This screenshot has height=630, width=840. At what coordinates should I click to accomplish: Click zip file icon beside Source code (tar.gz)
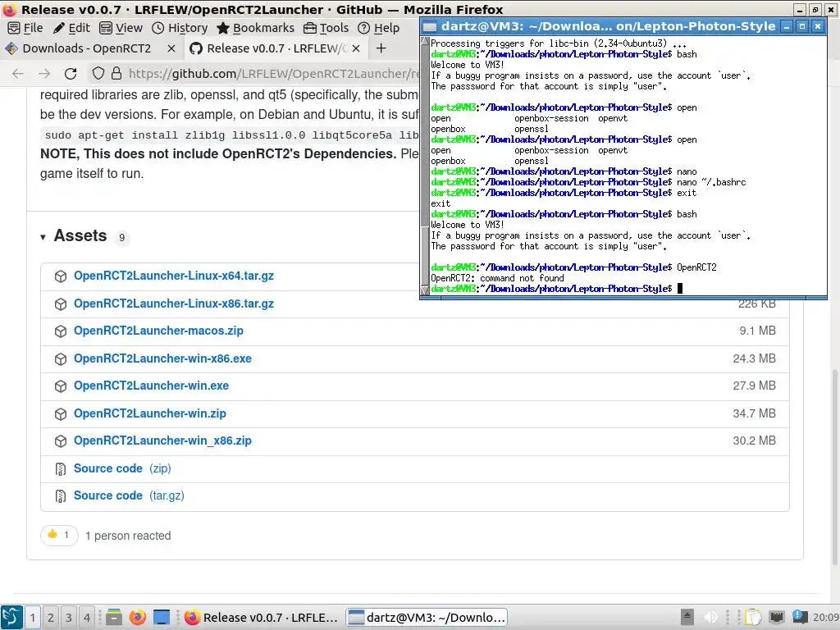tap(61, 496)
